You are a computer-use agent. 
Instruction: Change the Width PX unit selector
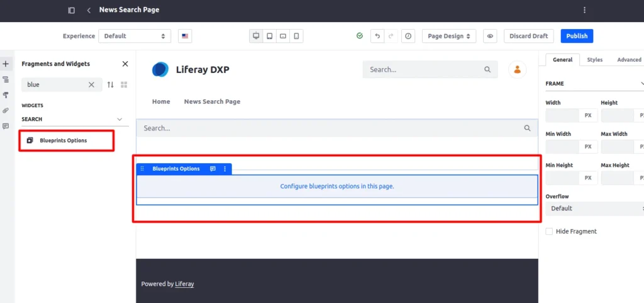[x=588, y=115]
